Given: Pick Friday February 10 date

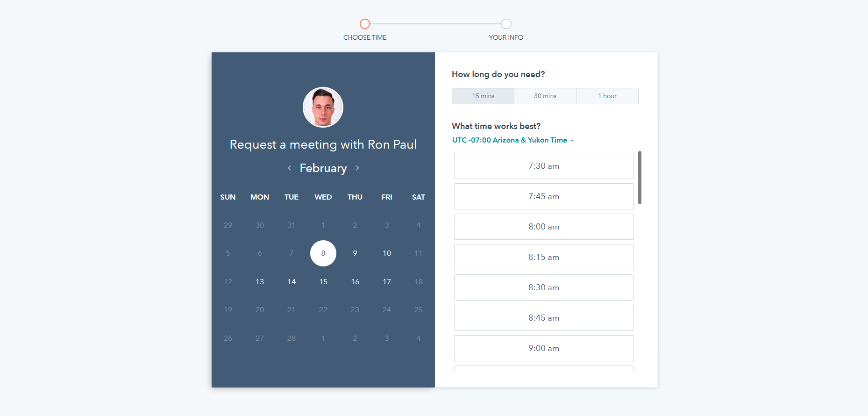Looking at the screenshot, I should [x=387, y=253].
